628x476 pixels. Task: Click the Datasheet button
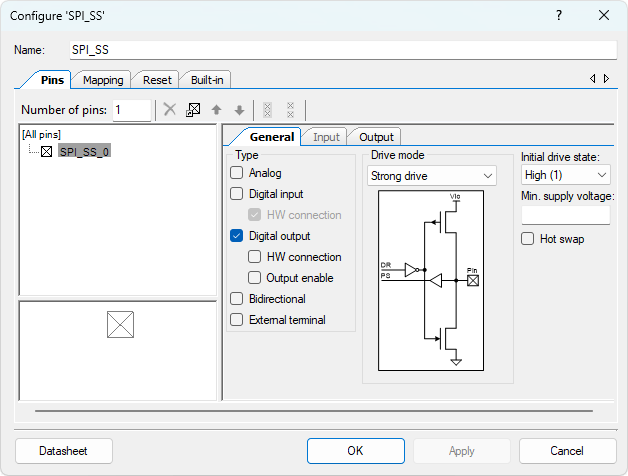64,451
